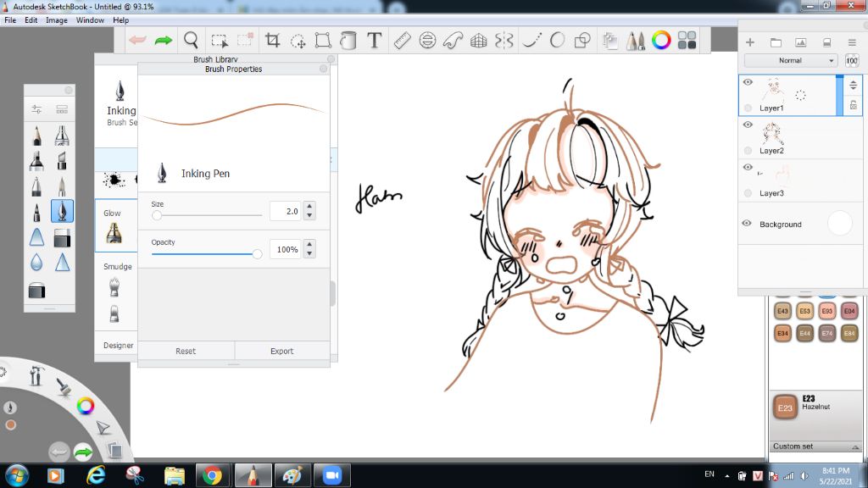Screen dimensions: 868x488
Task: Hide Layer2 with its eye icon
Action: pos(748,125)
